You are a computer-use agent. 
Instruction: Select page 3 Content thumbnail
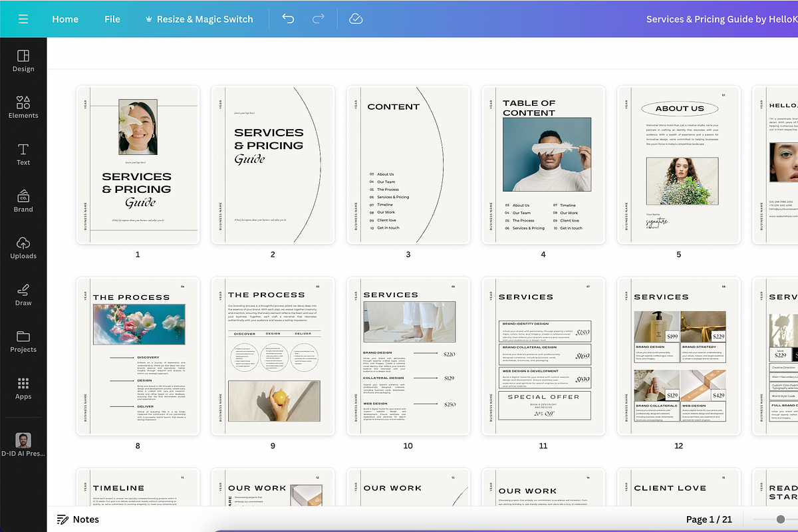[x=408, y=165]
